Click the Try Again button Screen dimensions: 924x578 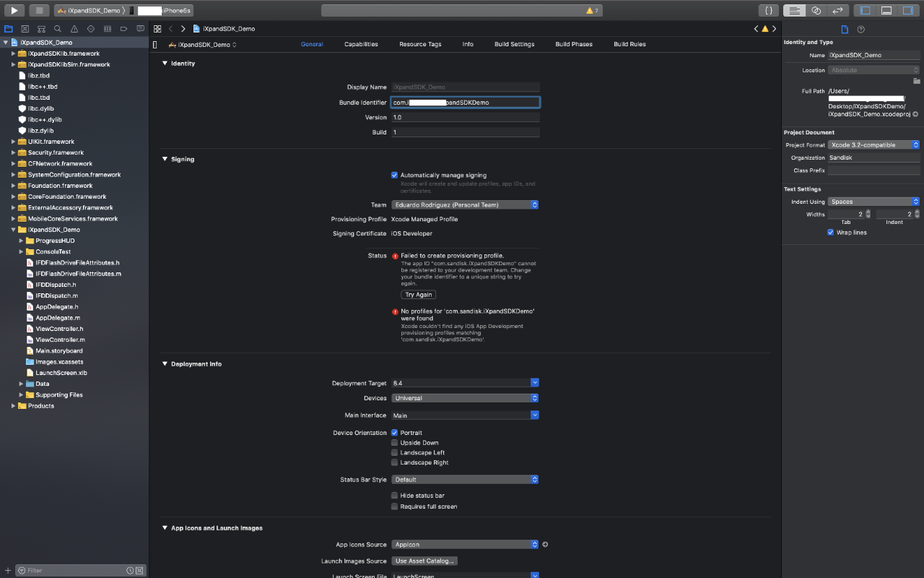click(419, 295)
